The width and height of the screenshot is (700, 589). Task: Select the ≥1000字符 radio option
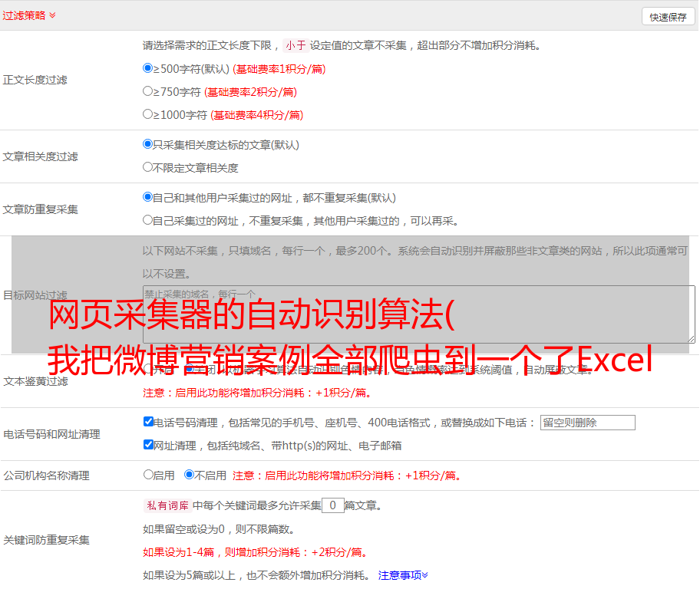click(x=147, y=114)
